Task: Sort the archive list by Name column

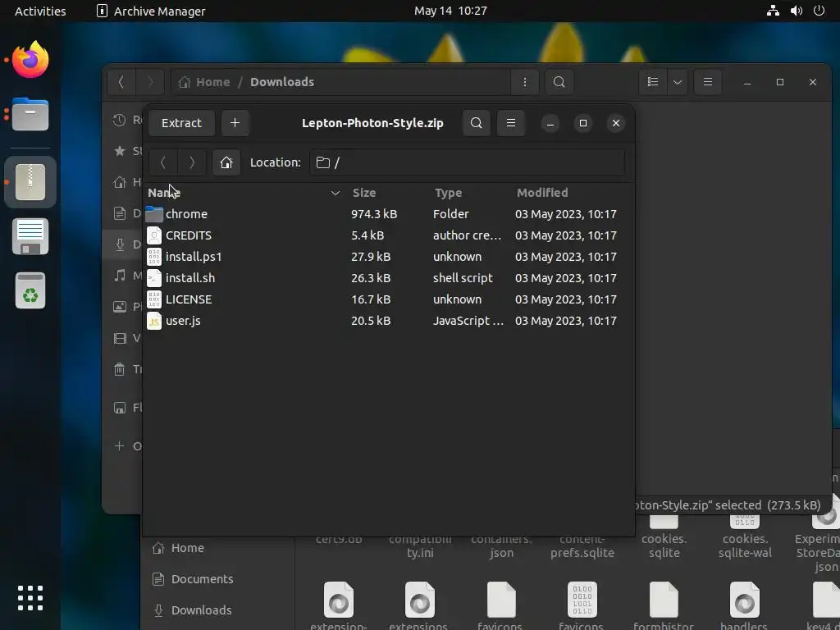Action: [x=244, y=193]
